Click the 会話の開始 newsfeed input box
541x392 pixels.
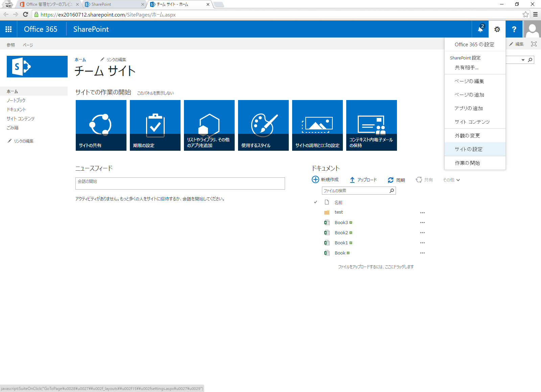(180, 183)
